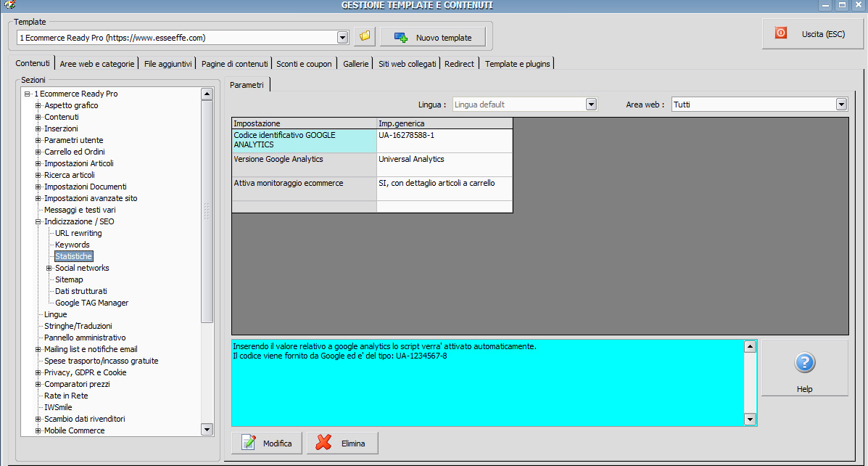Click the description box scroll up arrow

point(750,346)
